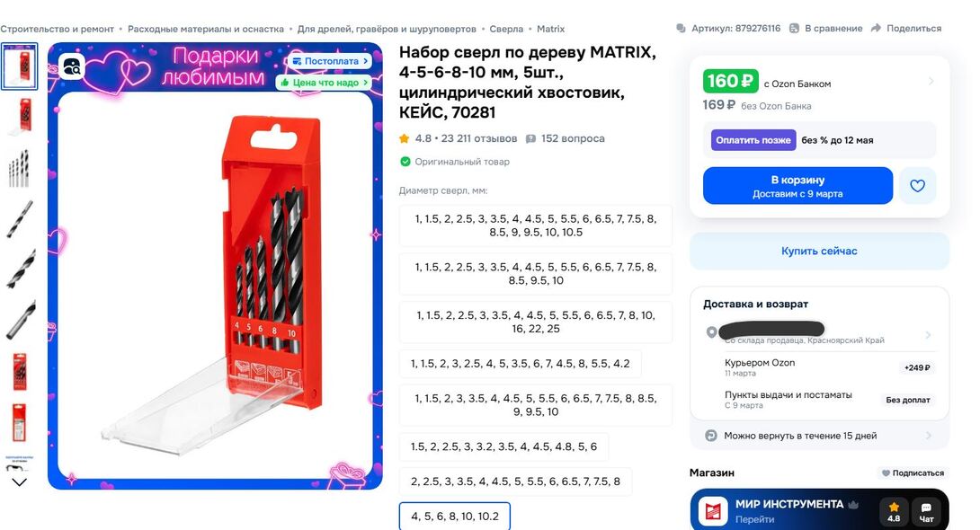980x530 pixels.
Task: Open the Сверла breadcrumb category
Action: click(x=506, y=29)
